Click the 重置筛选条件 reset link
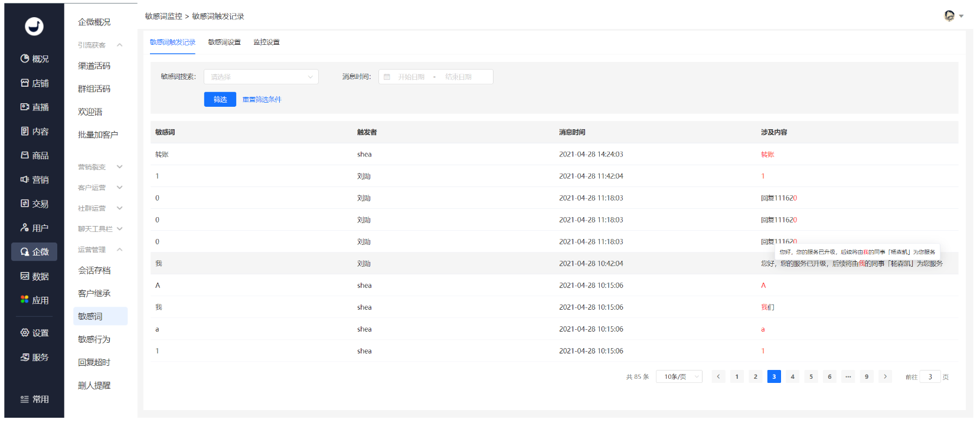980x426 pixels. click(x=262, y=100)
